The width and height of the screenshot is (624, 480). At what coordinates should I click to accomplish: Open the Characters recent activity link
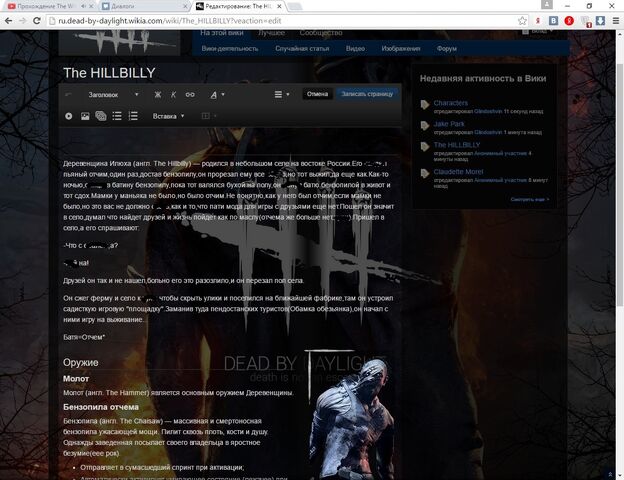click(450, 103)
